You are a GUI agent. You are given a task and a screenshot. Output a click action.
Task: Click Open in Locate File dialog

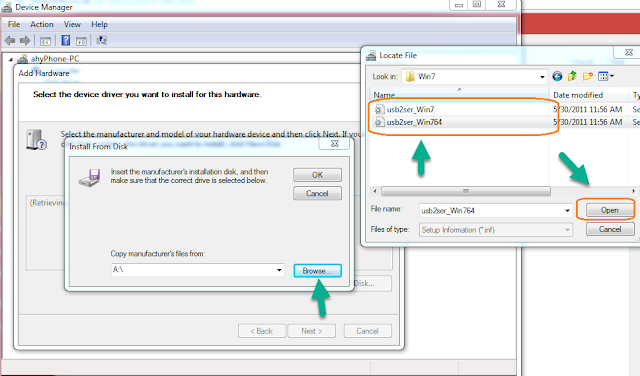point(609,210)
